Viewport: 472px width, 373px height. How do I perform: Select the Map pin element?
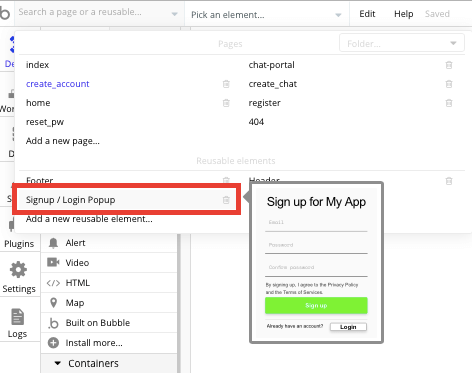click(53, 303)
